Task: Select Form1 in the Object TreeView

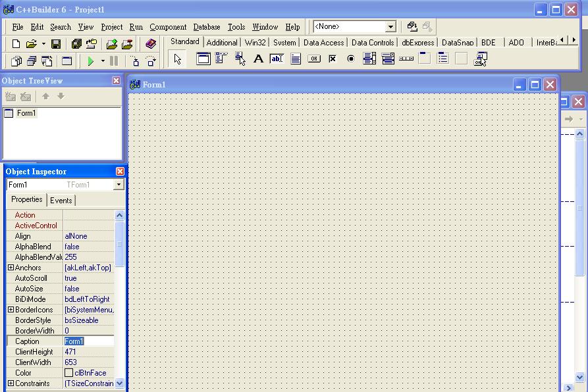Action: (26, 113)
